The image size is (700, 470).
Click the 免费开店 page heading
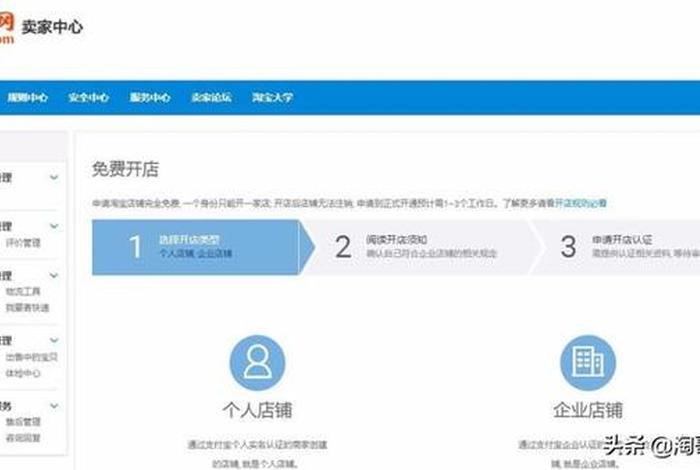(125, 169)
